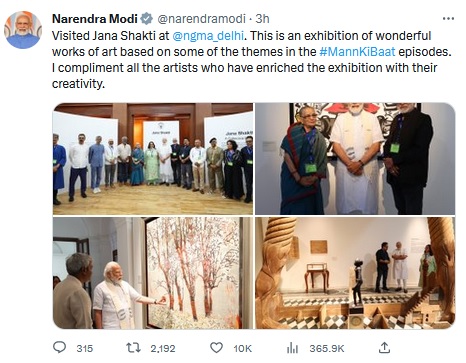The image size is (466, 363).
Task: Open view analytics bar chart icon
Action: 292,348
